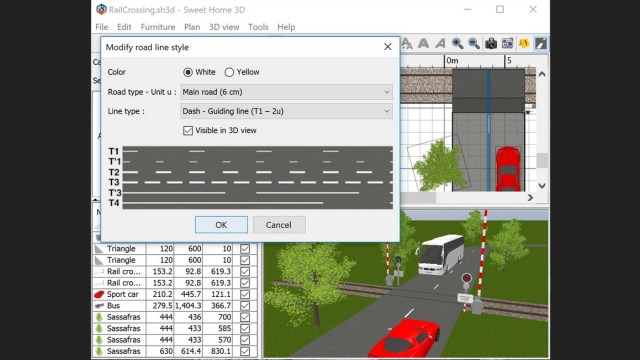Toggle visibility checkbox of Sassafras 830.1 row
The width and height of the screenshot is (640, 360).
click(x=245, y=351)
